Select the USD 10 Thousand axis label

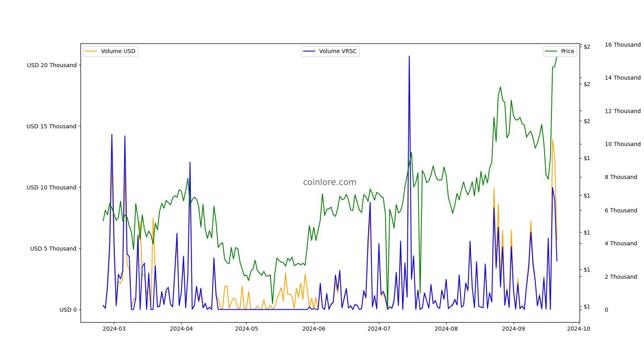(x=52, y=187)
